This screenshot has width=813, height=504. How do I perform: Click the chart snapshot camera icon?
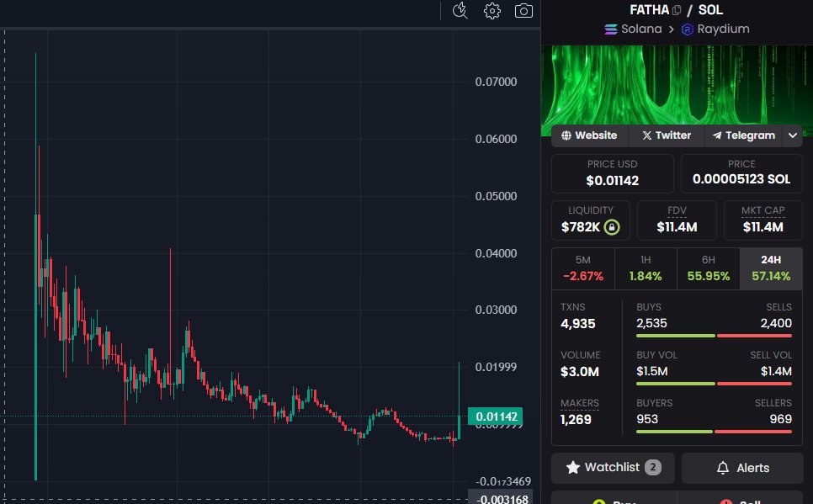point(523,11)
